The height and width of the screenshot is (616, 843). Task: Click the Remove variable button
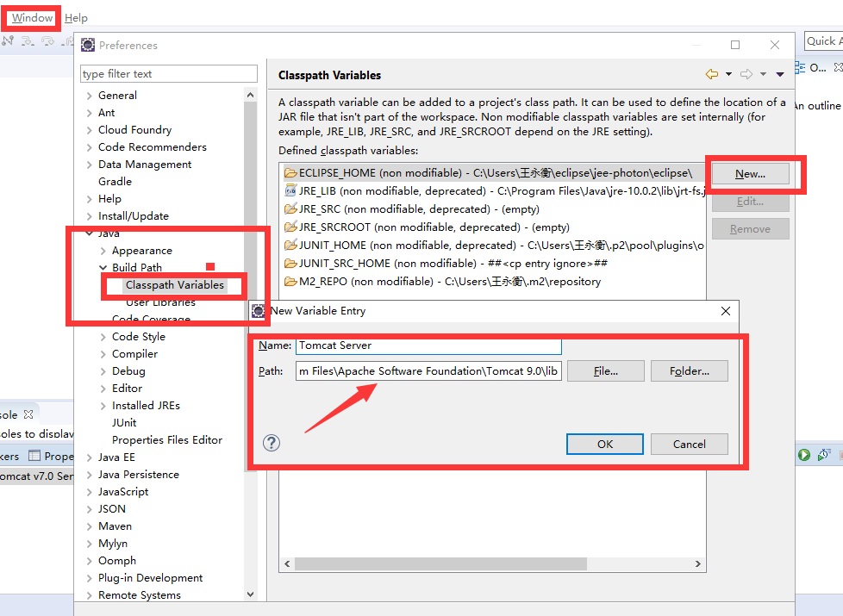tap(751, 229)
